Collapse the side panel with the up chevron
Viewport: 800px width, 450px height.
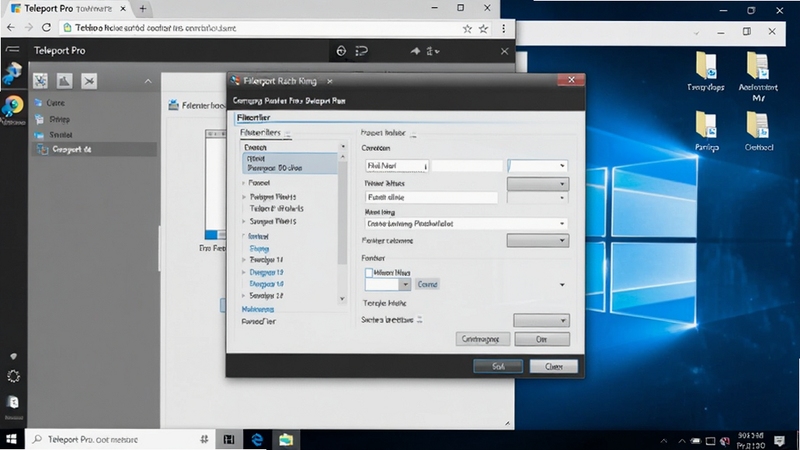148,81
